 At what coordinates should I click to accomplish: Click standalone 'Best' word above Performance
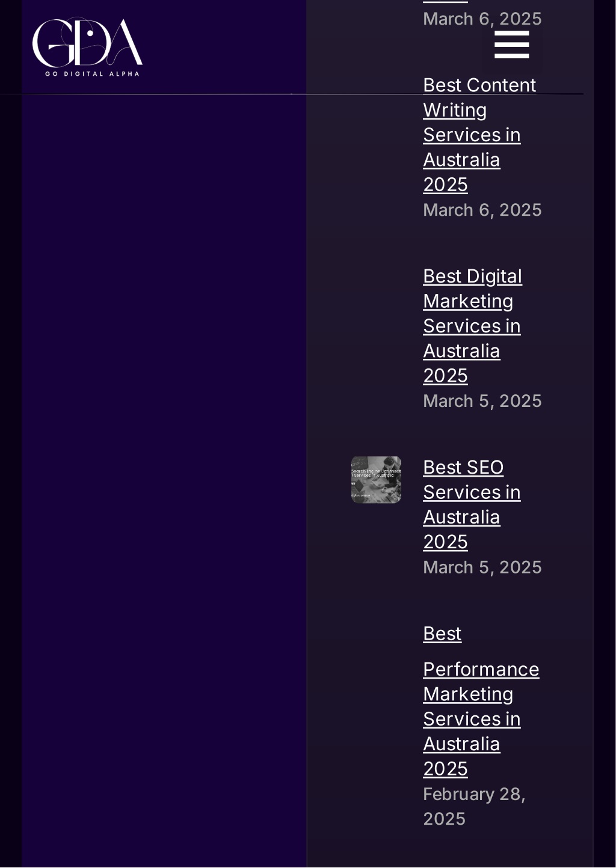442,634
